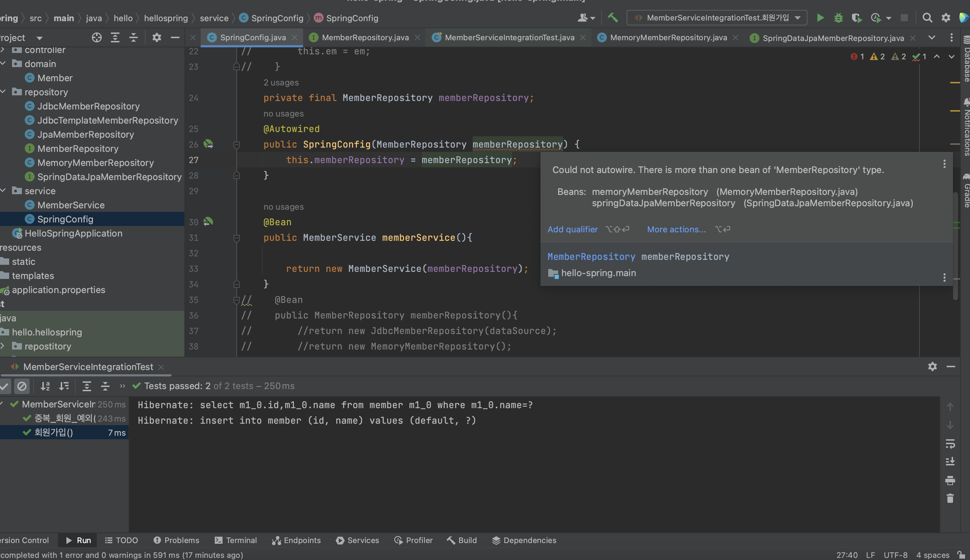Toggle soft-wrap in console output
The height and width of the screenshot is (560, 970).
pyautogui.click(x=950, y=443)
